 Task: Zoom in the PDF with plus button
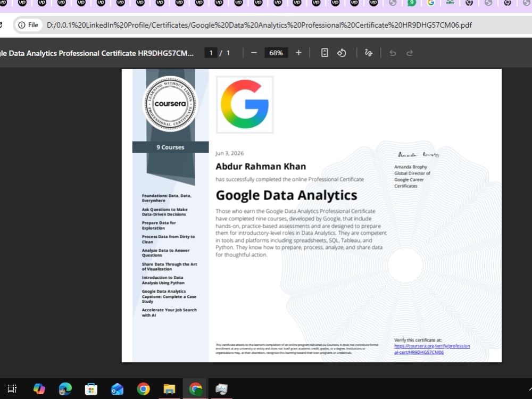[298, 53]
